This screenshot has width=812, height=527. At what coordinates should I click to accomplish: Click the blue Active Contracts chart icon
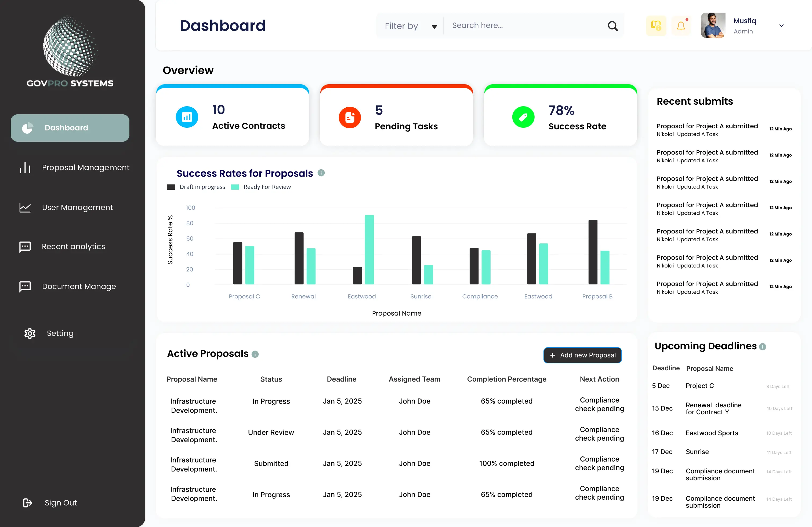tap(187, 117)
